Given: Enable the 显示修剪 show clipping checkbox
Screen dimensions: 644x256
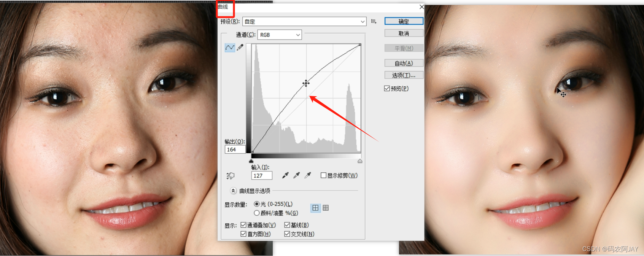Looking at the screenshot, I should pyautogui.click(x=323, y=175).
